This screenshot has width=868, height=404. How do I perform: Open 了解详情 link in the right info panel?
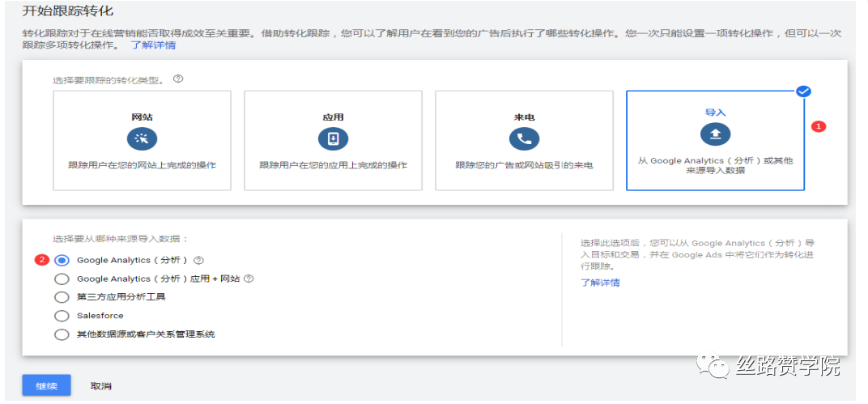[x=600, y=283]
